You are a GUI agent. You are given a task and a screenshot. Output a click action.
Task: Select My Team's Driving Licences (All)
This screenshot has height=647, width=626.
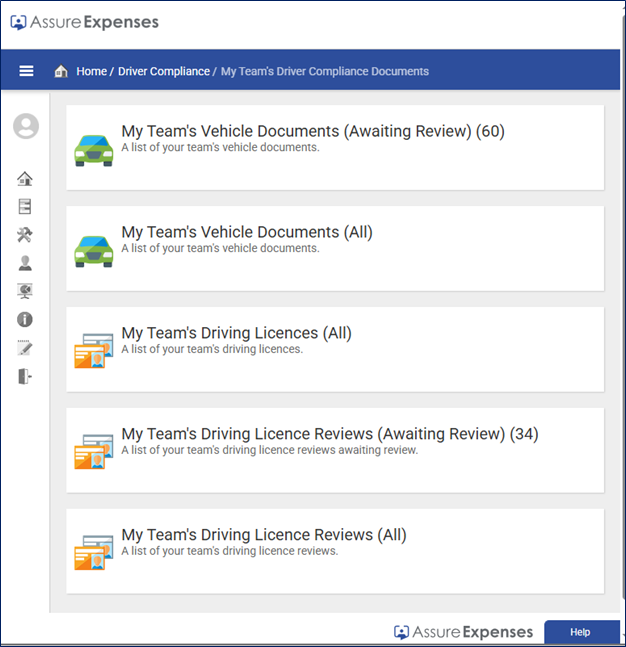(236, 333)
